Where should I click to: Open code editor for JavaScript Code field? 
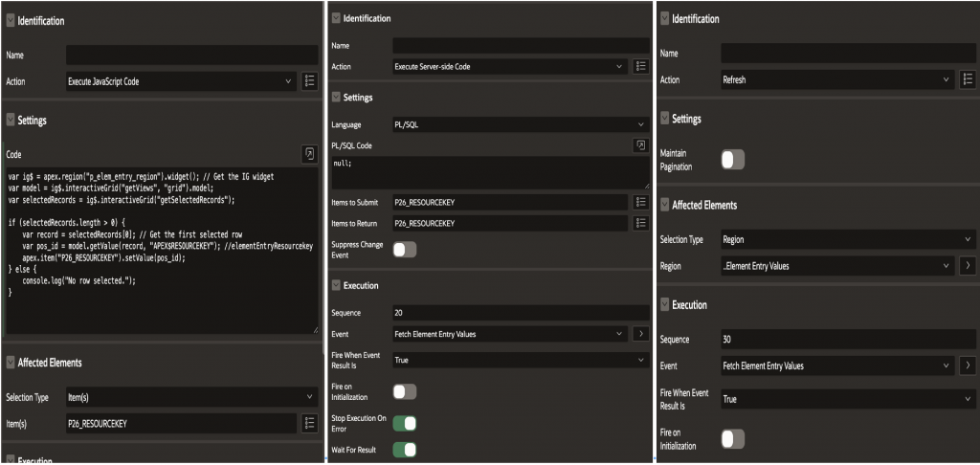click(309, 153)
